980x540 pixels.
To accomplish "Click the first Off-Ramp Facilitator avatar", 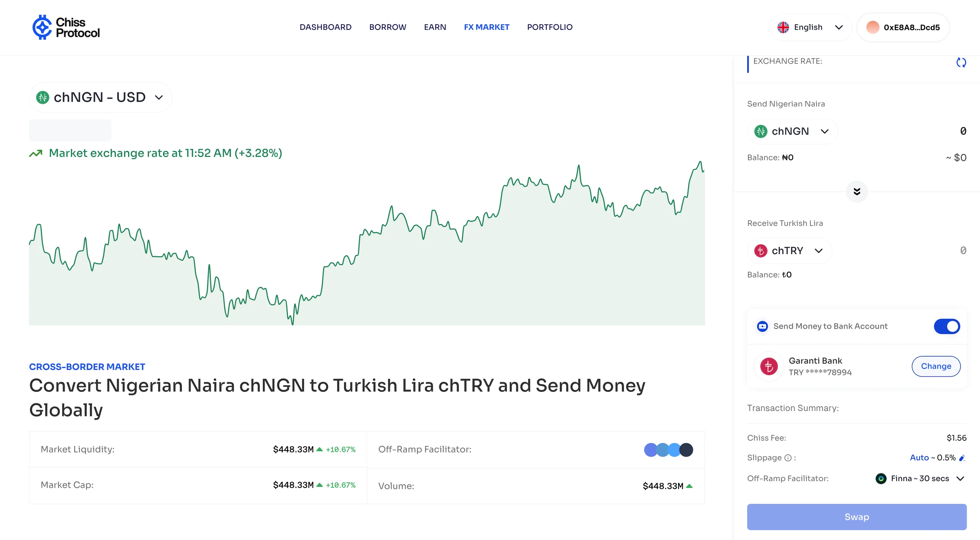I will [x=651, y=449].
